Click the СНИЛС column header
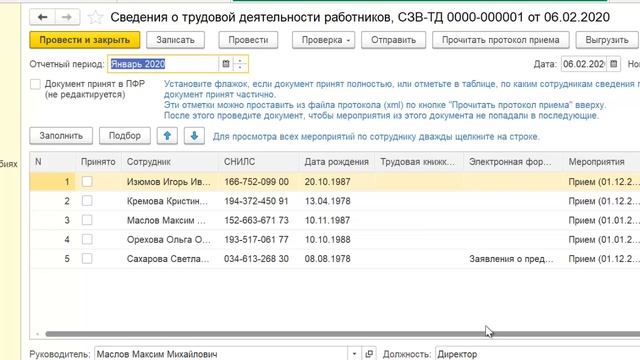 pos(259,162)
